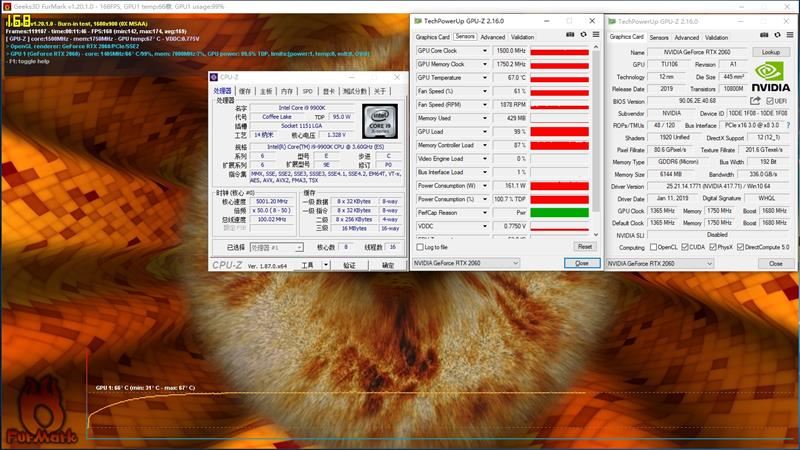Click the NVIDIA logo in GPU-Z
Screen dimensions: 800x450
pyautogui.click(x=770, y=77)
